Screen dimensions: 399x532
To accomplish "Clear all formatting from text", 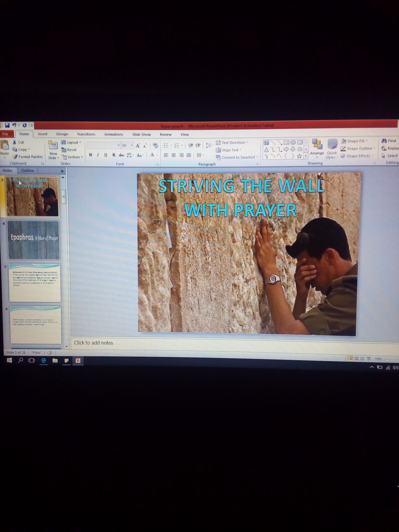I will (155, 145).
